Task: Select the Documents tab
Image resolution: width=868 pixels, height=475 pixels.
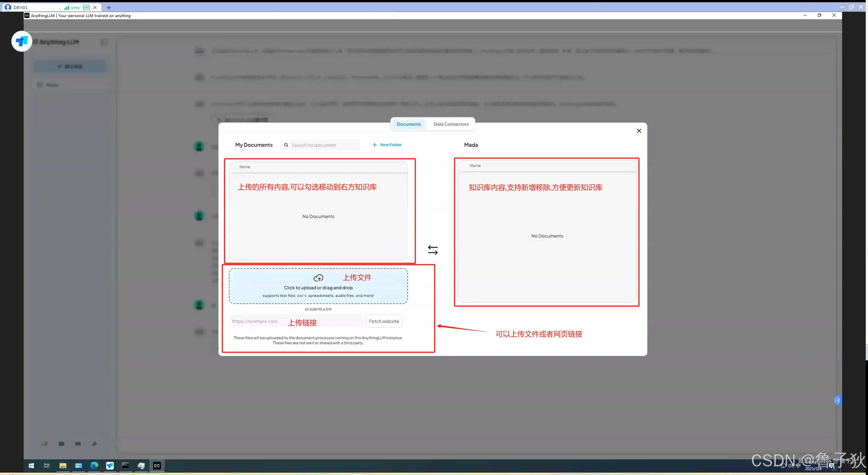Action: point(408,124)
